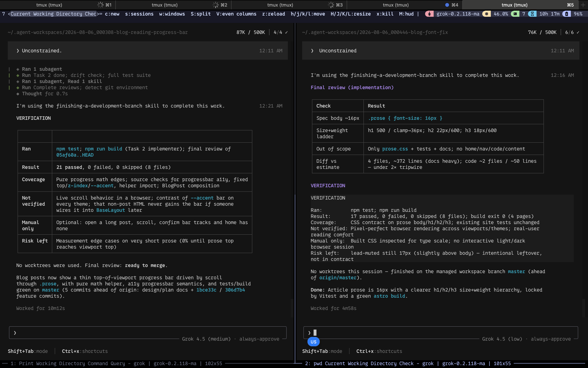Open a new terminal tab with plus
Viewport: 588px width, 368px height.
tap(583, 5)
